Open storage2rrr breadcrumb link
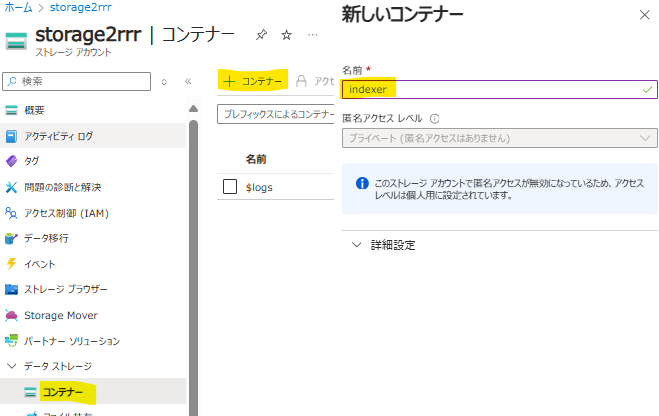The width and height of the screenshot is (659, 416). (81, 7)
